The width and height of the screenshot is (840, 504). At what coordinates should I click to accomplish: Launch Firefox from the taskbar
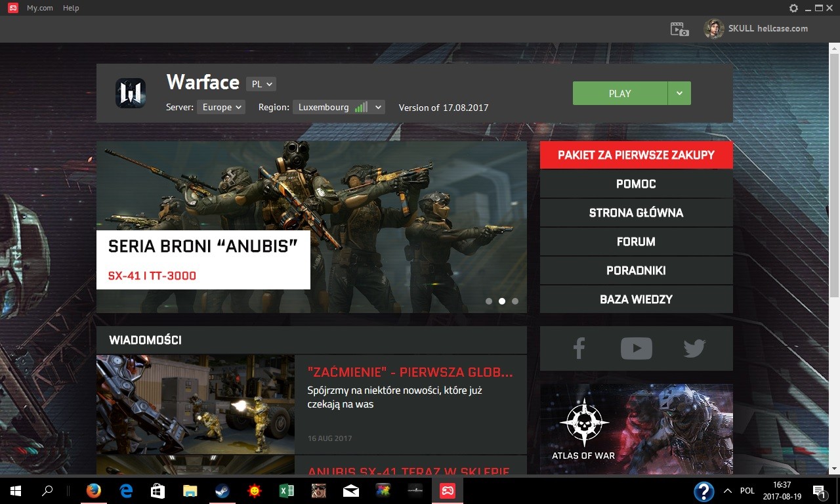[94, 490]
